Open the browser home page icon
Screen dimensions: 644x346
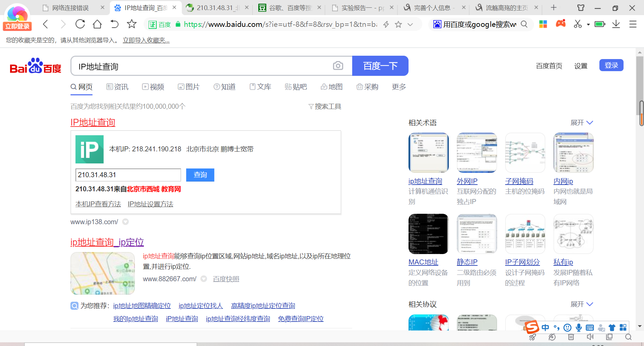tap(97, 24)
